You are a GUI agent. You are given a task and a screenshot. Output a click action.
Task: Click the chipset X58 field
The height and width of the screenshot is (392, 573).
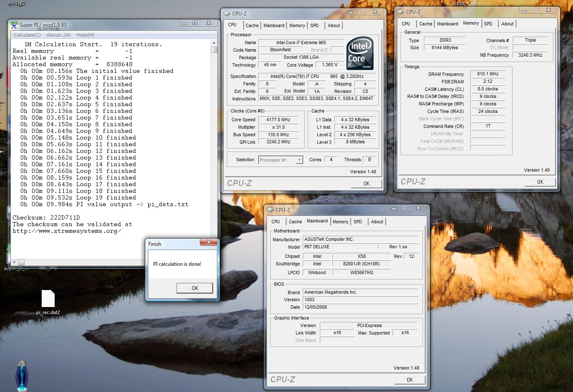361,256
